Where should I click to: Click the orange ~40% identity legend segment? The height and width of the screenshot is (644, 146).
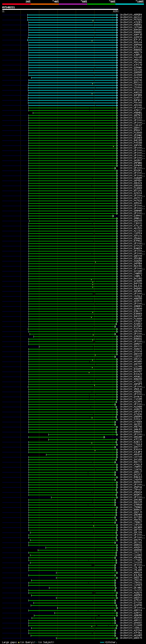coord(45,4)
